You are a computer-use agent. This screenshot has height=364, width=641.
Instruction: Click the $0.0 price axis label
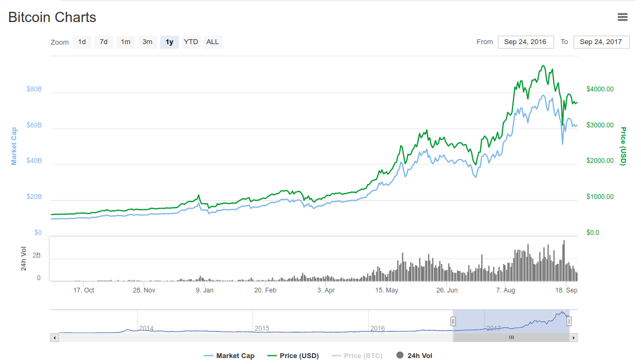tap(593, 232)
